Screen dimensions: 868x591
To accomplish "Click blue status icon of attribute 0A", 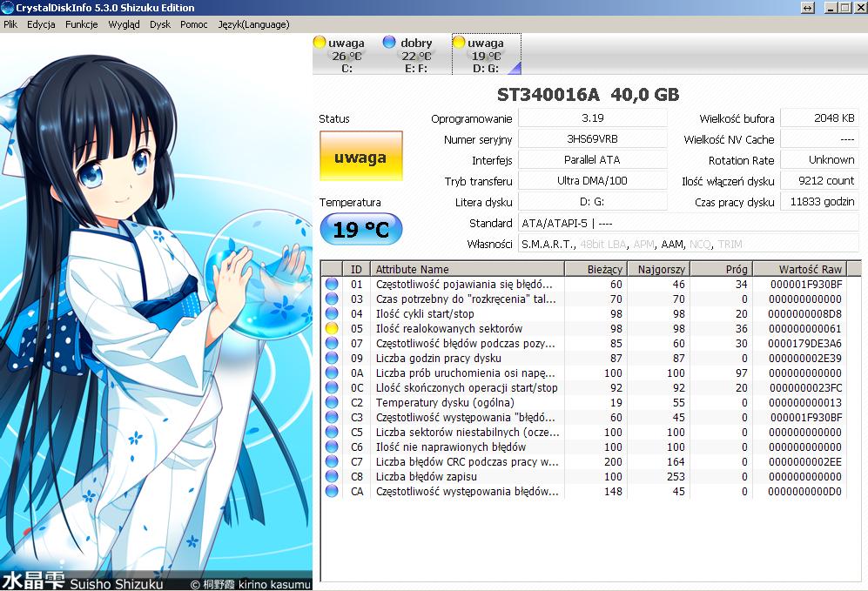I will pos(332,373).
